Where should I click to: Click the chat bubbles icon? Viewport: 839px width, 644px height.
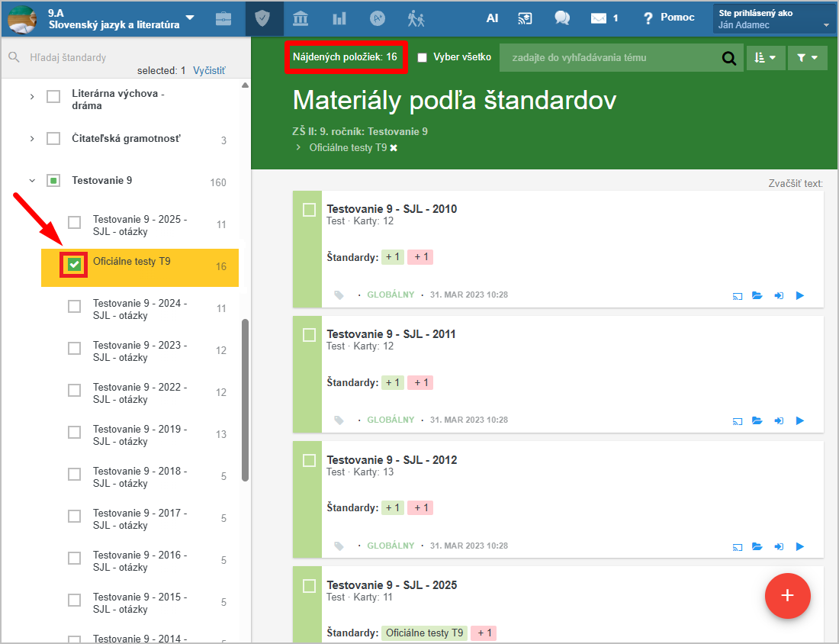click(x=562, y=18)
